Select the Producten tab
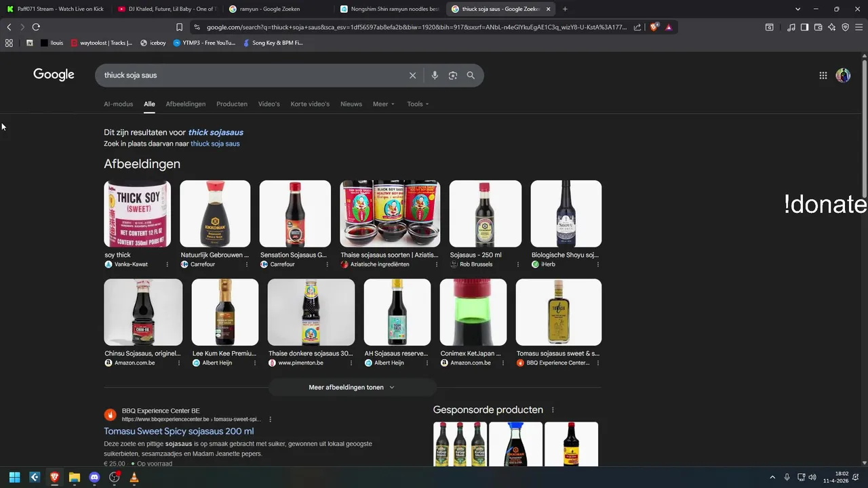Viewport: 868px width, 488px height. point(232,104)
